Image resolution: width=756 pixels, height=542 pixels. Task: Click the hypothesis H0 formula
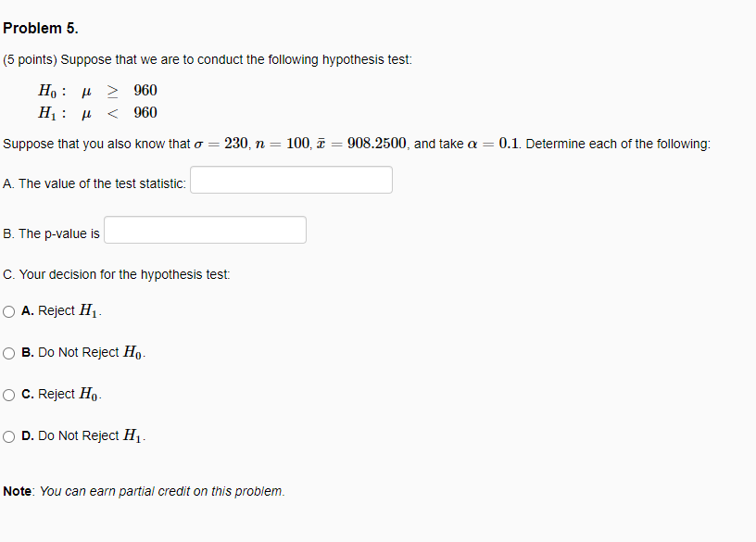pyautogui.click(x=96, y=90)
